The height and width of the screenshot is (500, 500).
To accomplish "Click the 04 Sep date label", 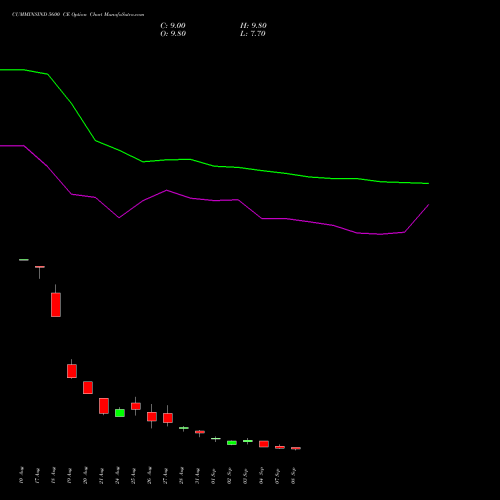I will coord(261,475).
